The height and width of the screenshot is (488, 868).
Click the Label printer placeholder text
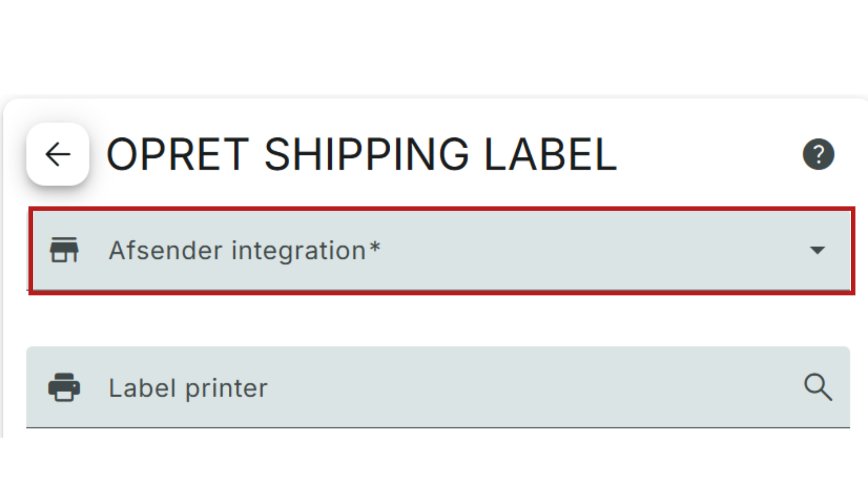click(188, 388)
